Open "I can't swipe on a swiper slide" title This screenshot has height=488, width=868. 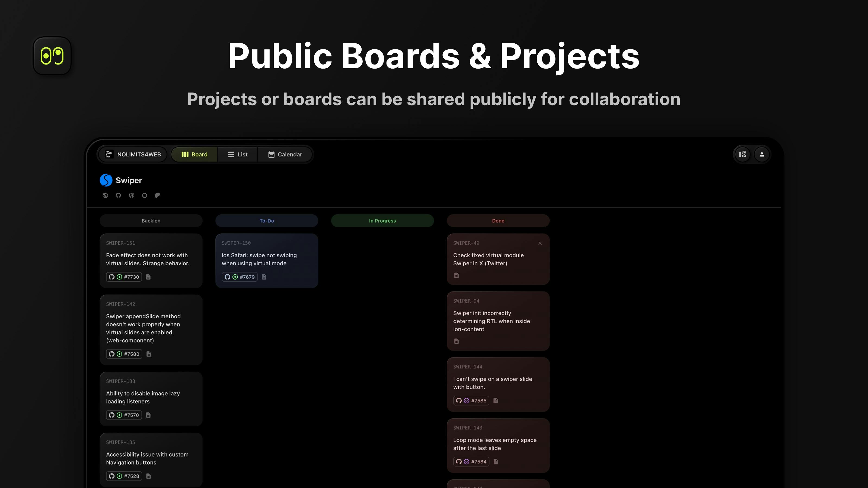click(493, 383)
